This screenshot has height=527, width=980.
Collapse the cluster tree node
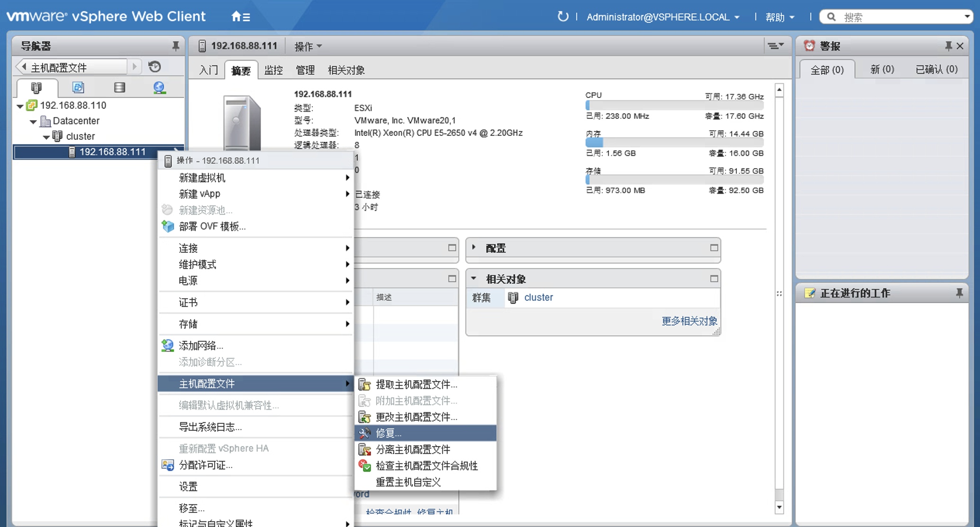point(46,137)
